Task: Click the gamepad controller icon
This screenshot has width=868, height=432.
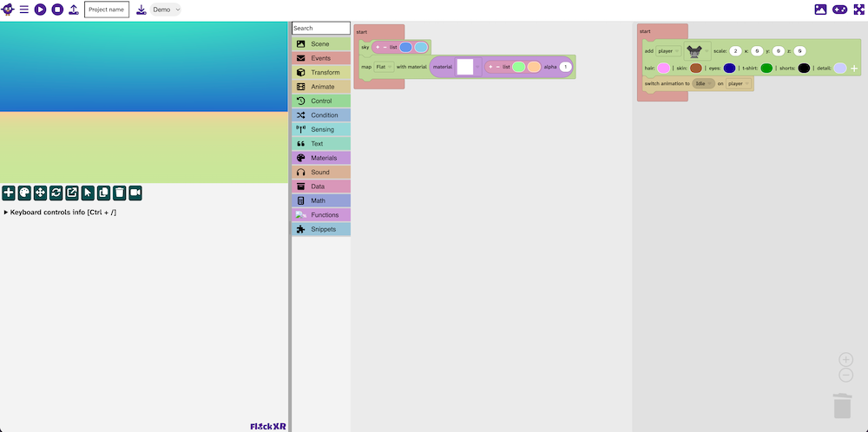Action: pos(839,10)
